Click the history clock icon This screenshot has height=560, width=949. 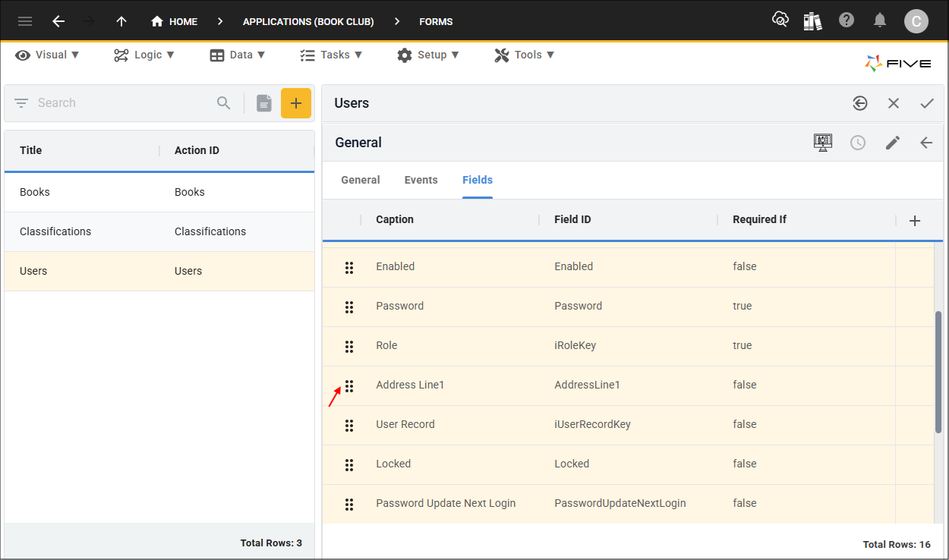point(858,143)
